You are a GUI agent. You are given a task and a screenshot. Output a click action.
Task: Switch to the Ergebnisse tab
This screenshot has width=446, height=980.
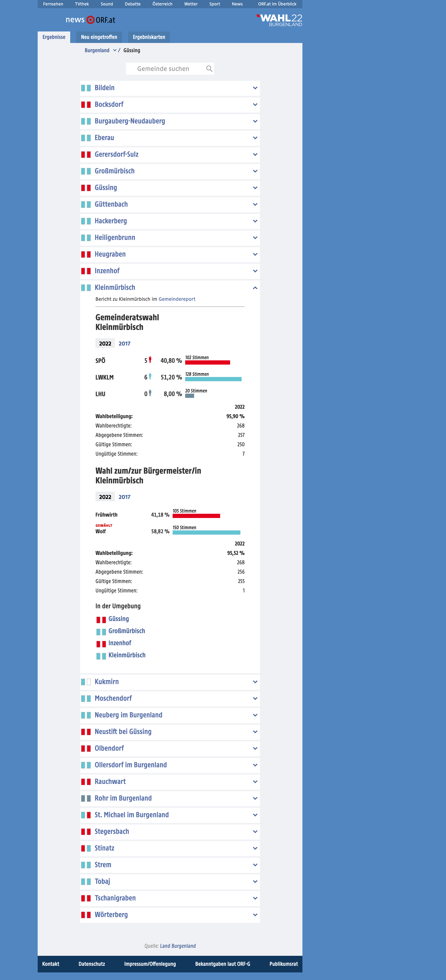[x=54, y=37]
